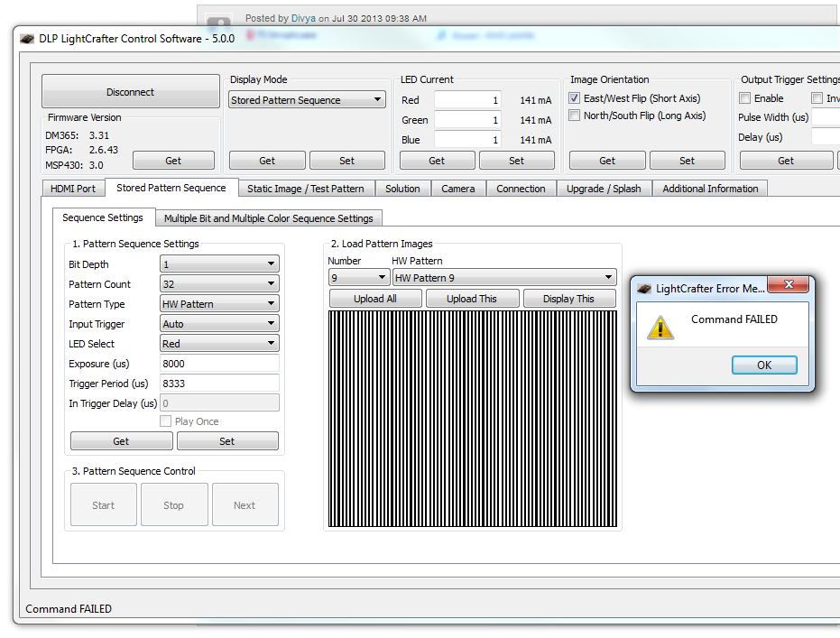Open the Display Mode dropdown
The width and height of the screenshot is (840, 638).
tap(307, 99)
